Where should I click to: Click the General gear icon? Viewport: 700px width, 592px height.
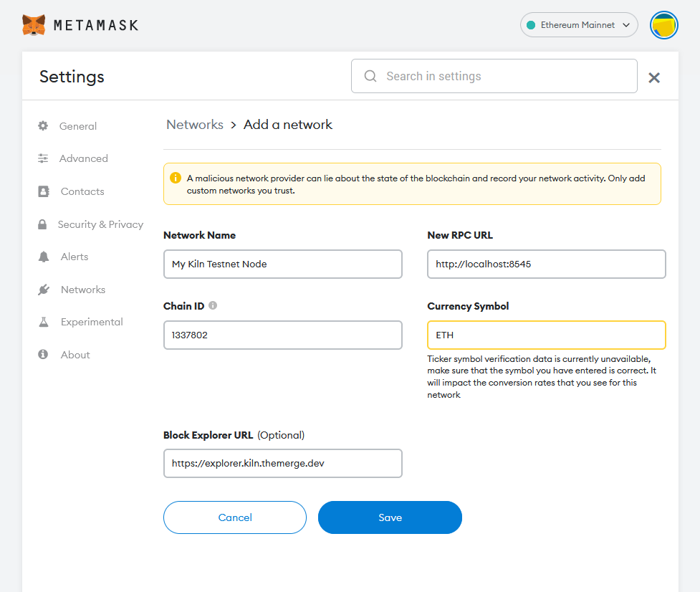click(x=43, y=126)
